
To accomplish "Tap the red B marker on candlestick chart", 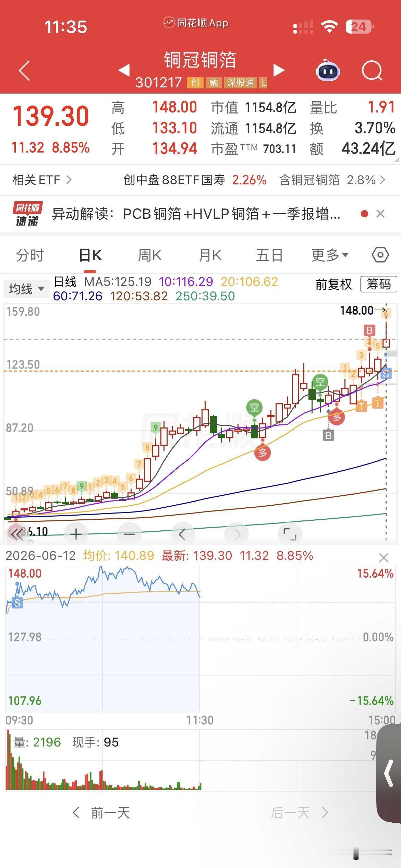I will point(369,330).
